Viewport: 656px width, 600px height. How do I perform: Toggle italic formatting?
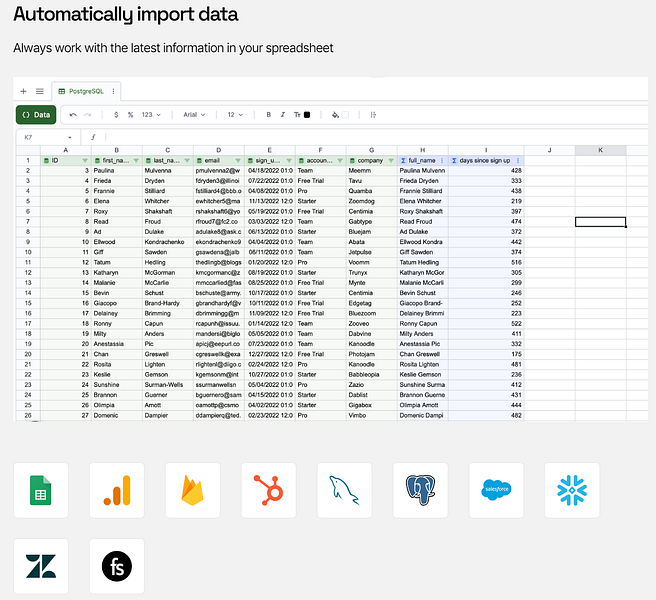click(283, 115)
